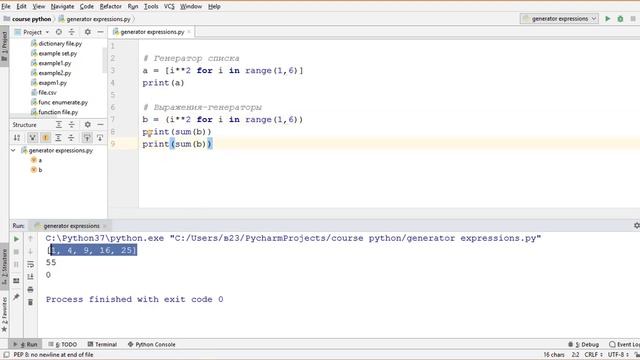Viewport: 640px width, 360px height.
Task: Toggle Show Fields in the Structure toolbar
Action: point(45,138)
